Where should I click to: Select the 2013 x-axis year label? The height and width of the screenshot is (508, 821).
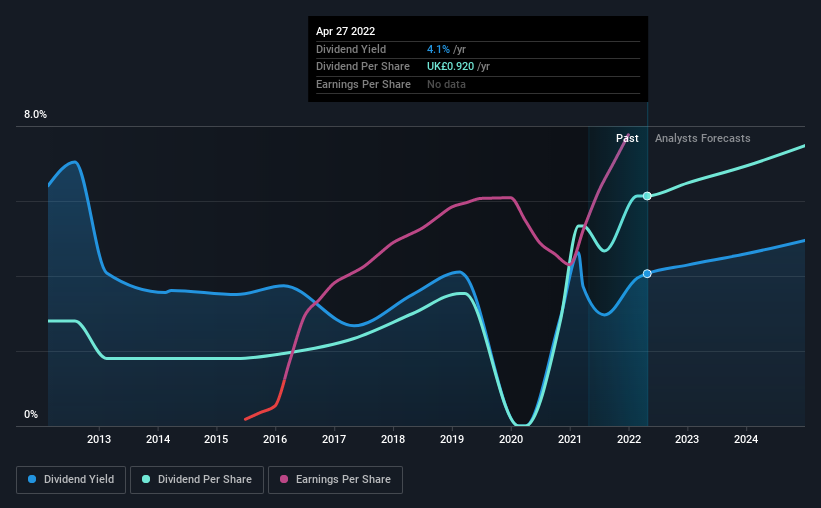coord(99,439)
